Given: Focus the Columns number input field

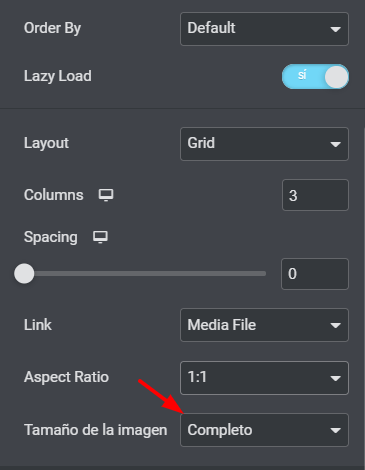Looking at the screenshot, I should click(315, 195).
